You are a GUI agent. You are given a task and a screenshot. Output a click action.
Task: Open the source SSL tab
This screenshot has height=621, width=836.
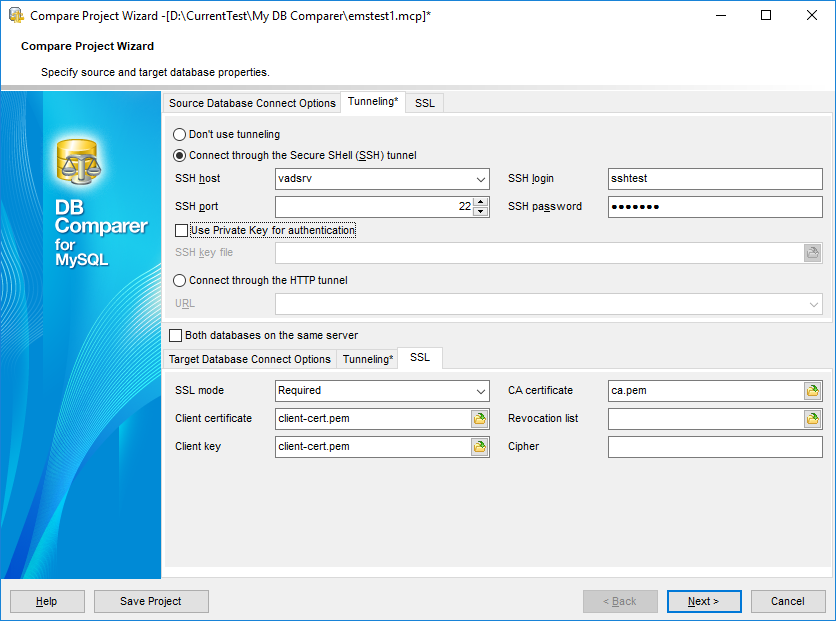tap(424, 104)
